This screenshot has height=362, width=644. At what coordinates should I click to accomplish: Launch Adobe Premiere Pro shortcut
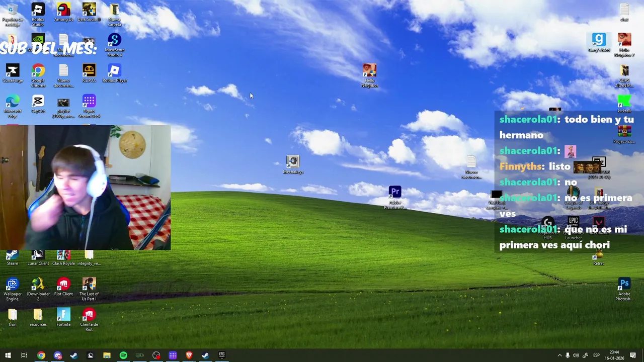(395, 198)
